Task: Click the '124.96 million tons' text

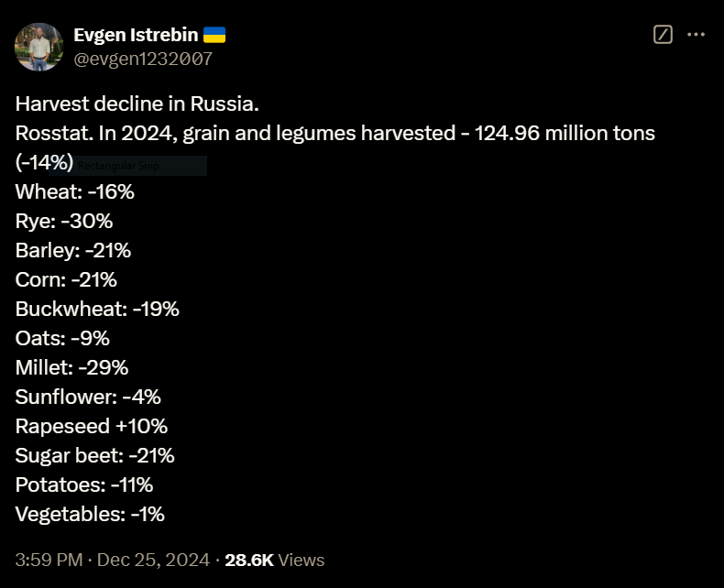Action: (x=565, y=134)
